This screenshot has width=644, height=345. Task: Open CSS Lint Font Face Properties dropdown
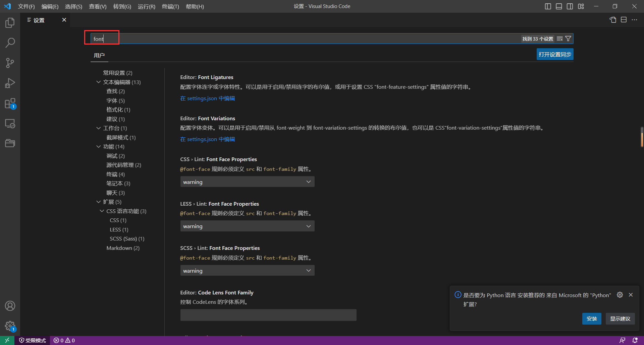click(x=247, y=182)
